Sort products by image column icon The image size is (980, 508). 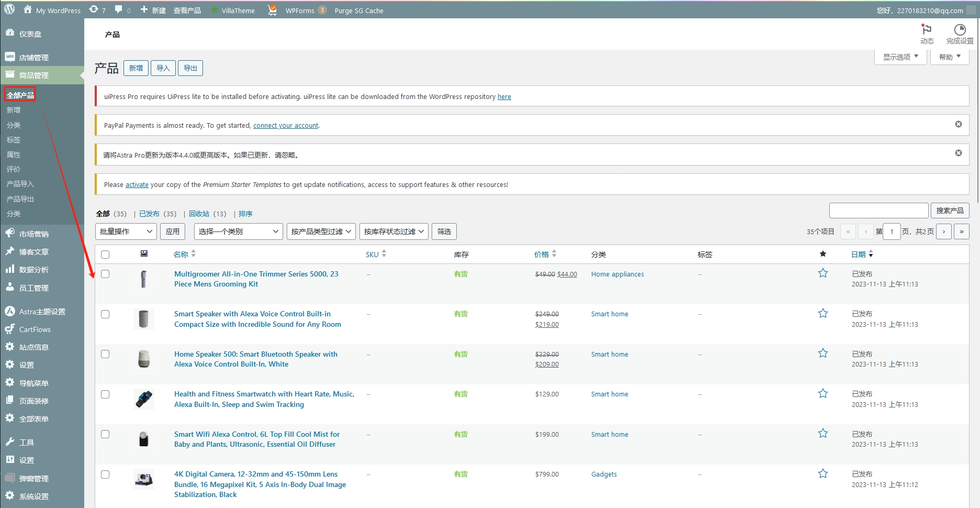click(144, 254)
